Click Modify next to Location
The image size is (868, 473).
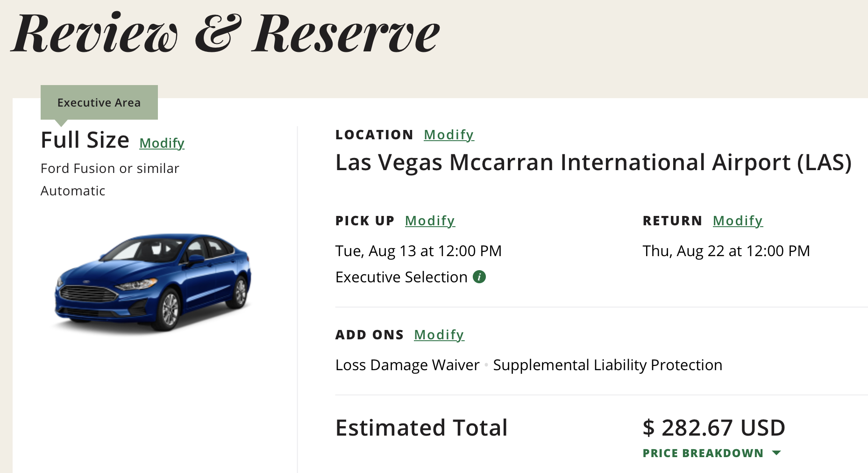click(448, 135)
